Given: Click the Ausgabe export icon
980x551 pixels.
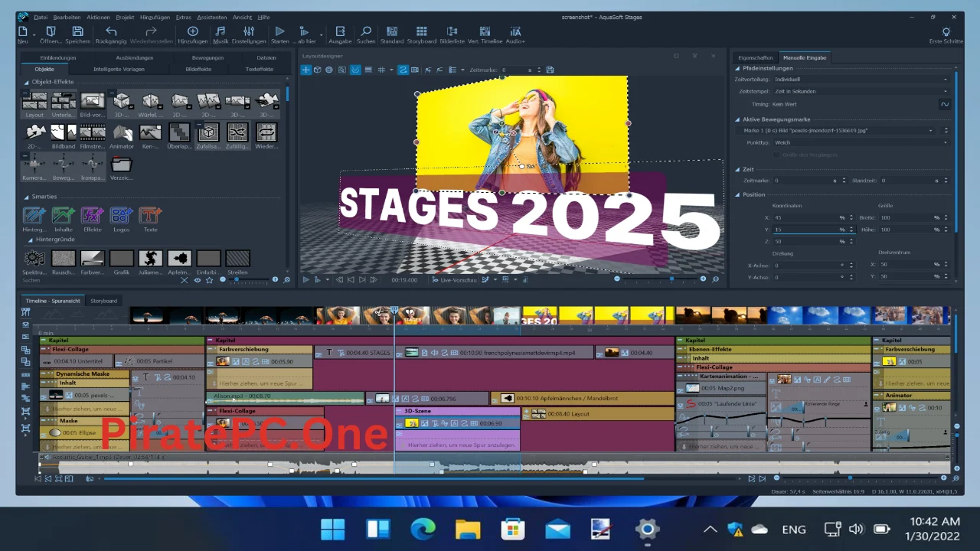Looking at the screenshot, I should (x=340, y=35).
